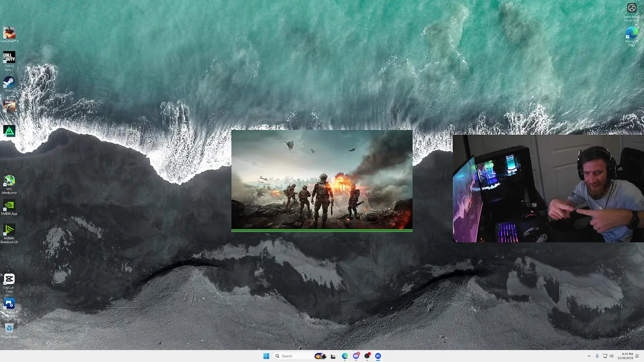The width and height of the screenshot is (644, 362).
Task: Click the microphone tray icon
Action: (x=597, y=356)
